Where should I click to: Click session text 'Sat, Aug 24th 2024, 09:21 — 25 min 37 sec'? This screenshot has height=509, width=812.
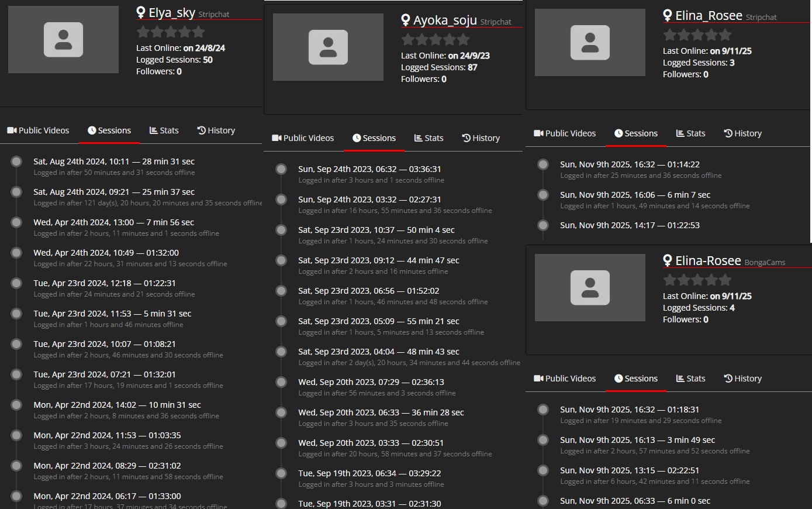pyautogui.click(x=114, y=192)
